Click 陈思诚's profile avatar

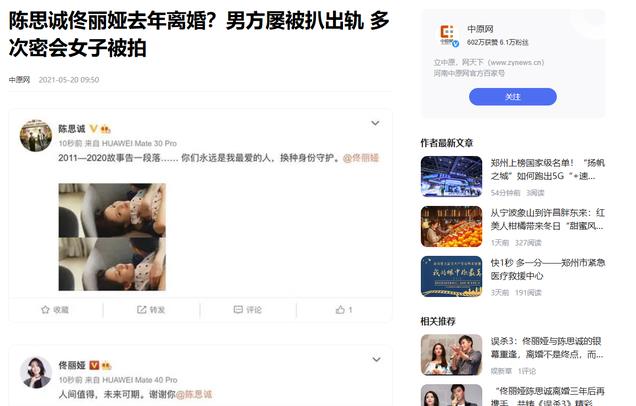pos(36,135)
